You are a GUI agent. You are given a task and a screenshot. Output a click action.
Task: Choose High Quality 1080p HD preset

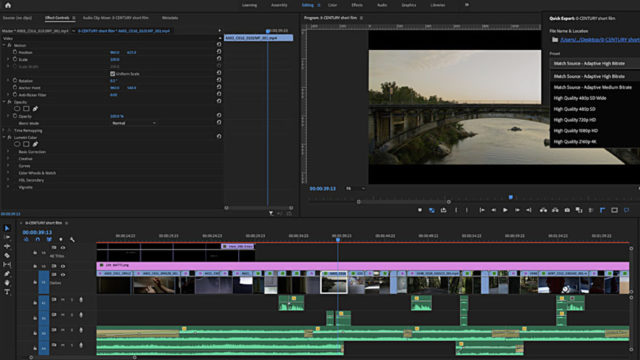[x=576, y=131]
